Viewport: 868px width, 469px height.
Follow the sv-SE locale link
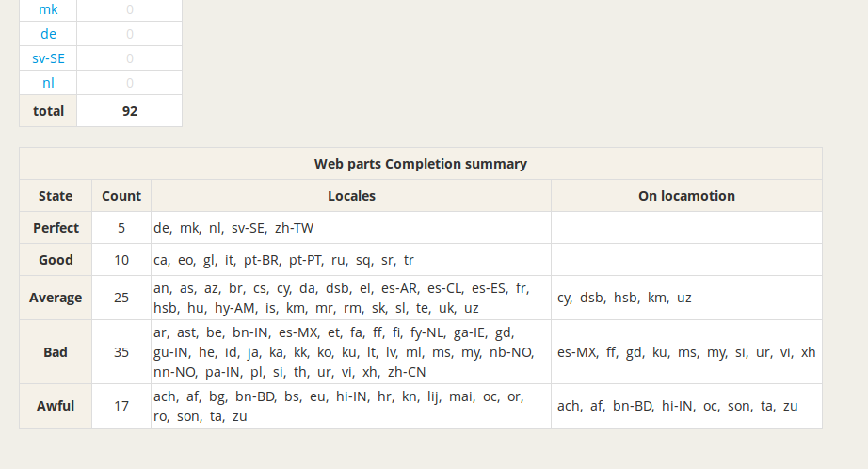coord(48,58)
